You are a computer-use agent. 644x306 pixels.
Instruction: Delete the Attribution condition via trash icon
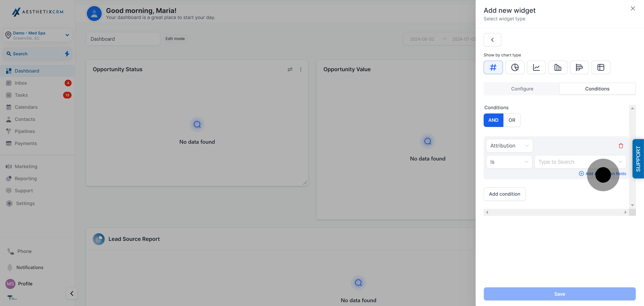(x=621, y=146)
